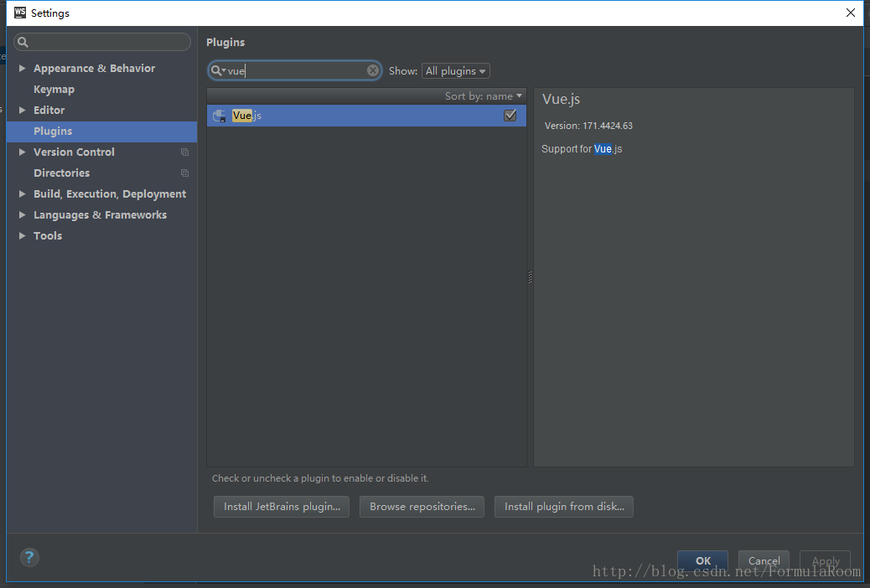The height and width of the screenshot is (588, 870).
Task: Open the help question mark icon
Action: click(x=29, y=557)
